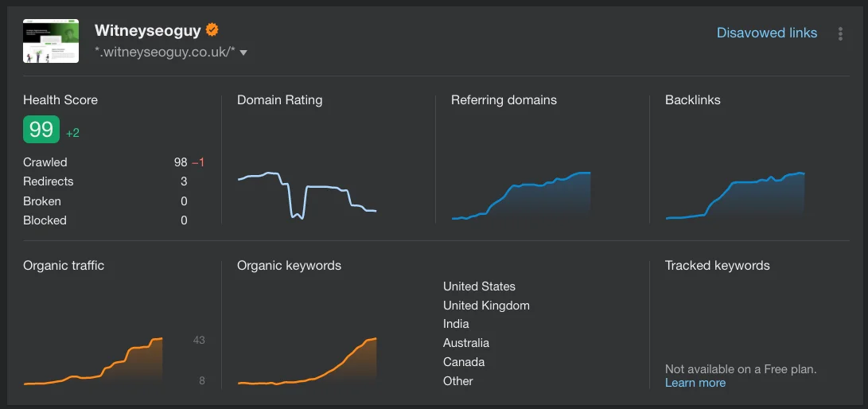Select United States in the country list
Image resolution: width=868 pixels, height=409 pixels.
[479, 286]
